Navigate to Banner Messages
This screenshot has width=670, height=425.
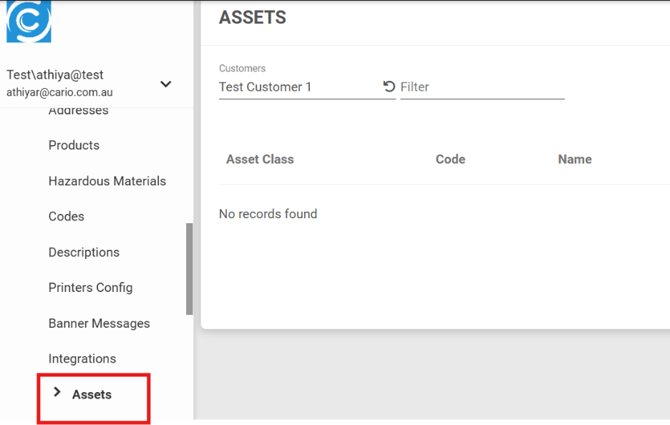tap(99, 323)
